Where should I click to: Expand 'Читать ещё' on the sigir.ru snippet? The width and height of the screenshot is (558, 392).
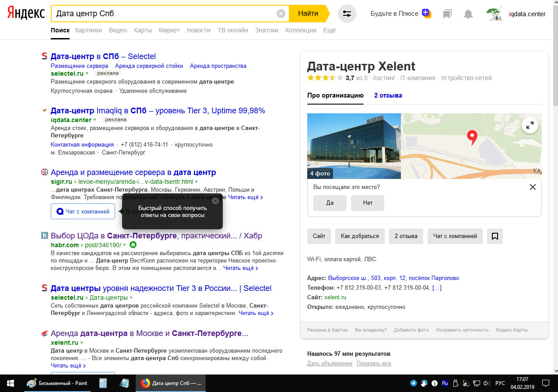(x=246, y=197)
